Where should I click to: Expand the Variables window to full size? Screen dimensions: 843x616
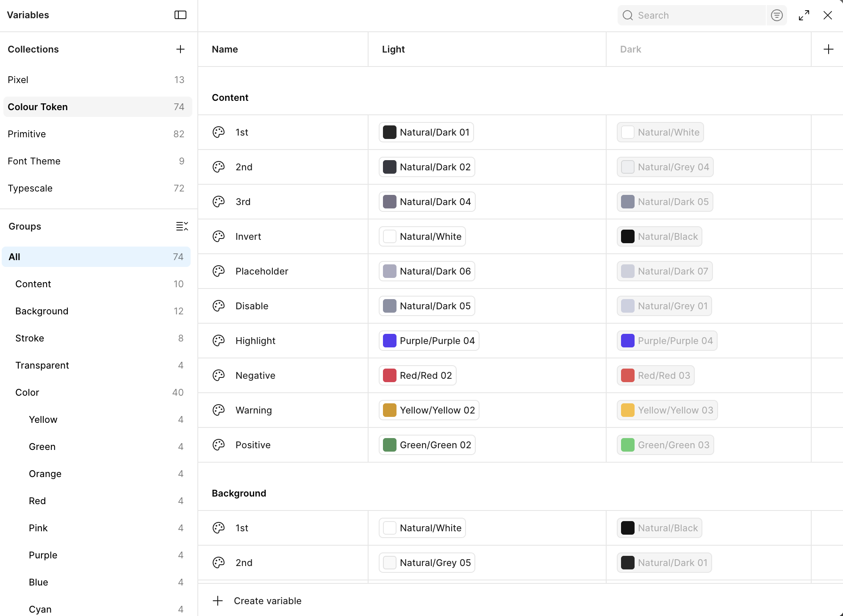804,15
